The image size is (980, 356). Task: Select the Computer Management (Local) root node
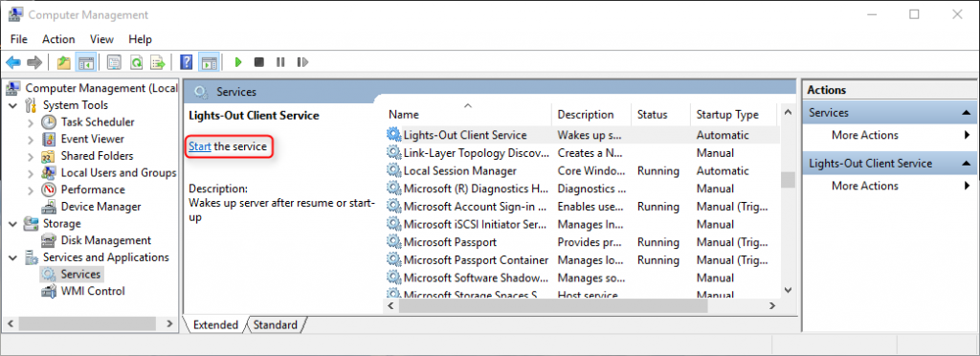point(101,88)
